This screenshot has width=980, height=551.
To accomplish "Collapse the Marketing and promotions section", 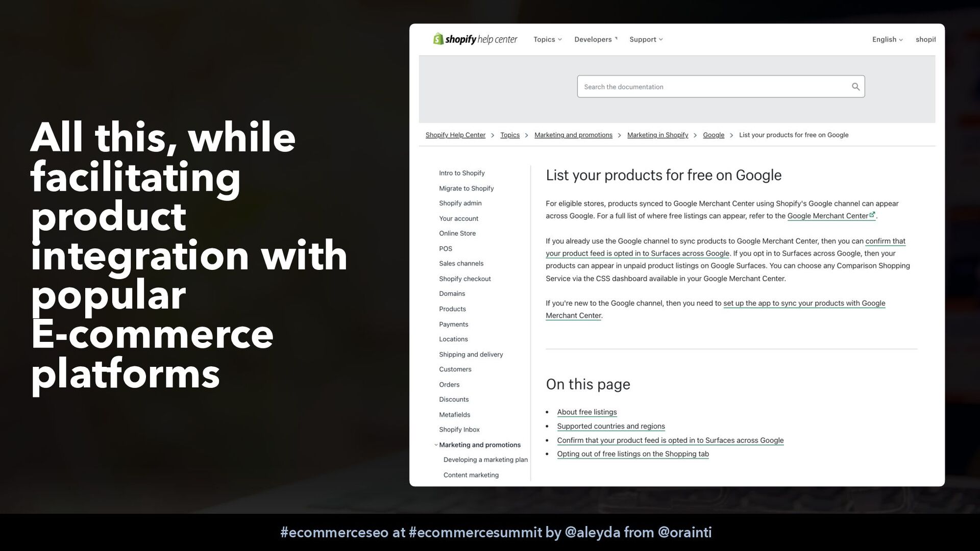I will [436, 445].
